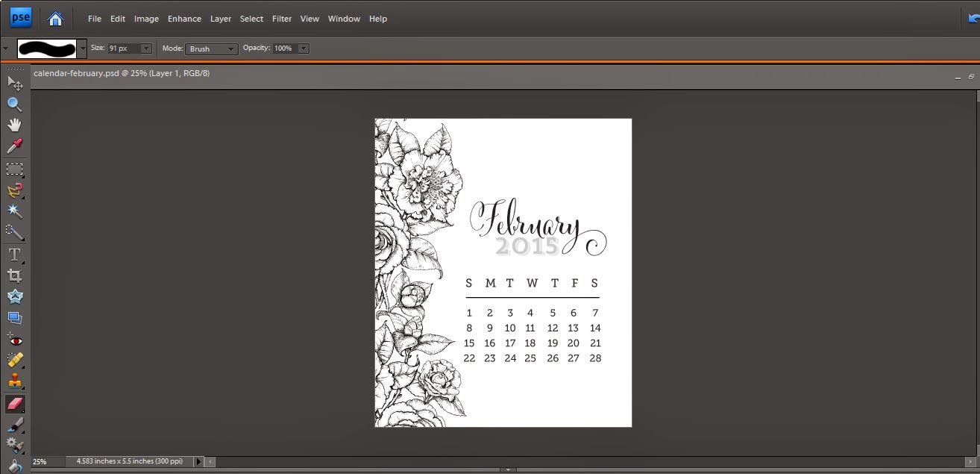Click the calendar-february.psd document title
The height and width of the screenshot is (474, 980).
click(x=122, y=73)
